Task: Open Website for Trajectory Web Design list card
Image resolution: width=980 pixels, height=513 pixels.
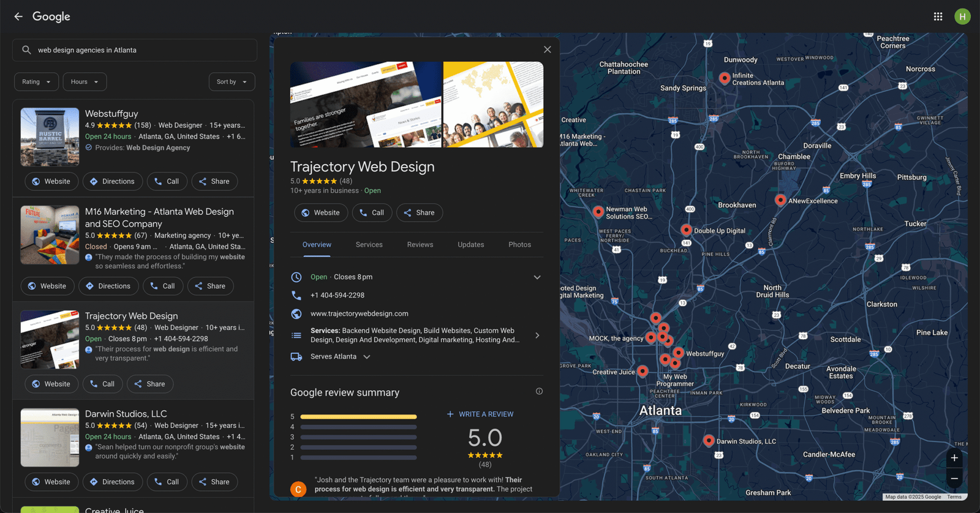Action: coord(51,384)
